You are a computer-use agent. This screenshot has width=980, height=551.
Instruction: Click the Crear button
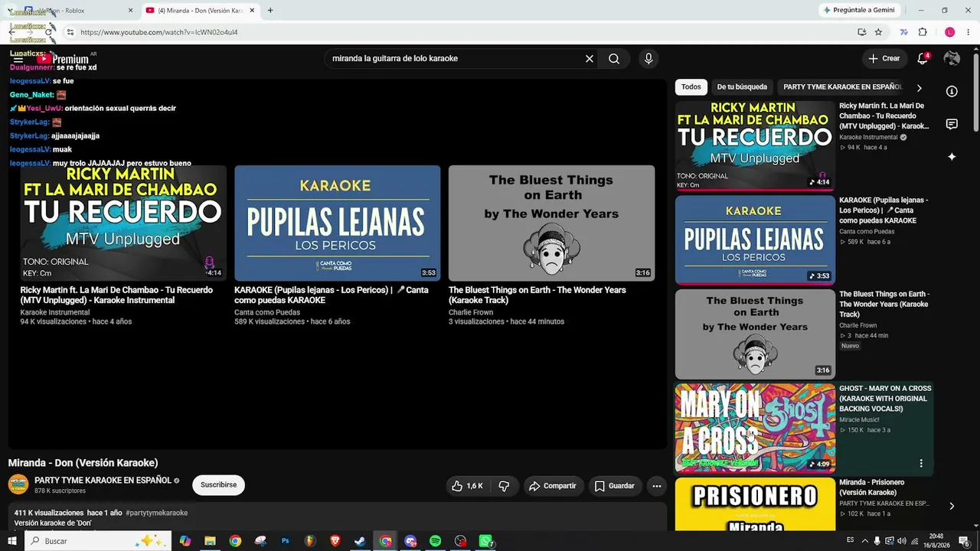[884, 59]
